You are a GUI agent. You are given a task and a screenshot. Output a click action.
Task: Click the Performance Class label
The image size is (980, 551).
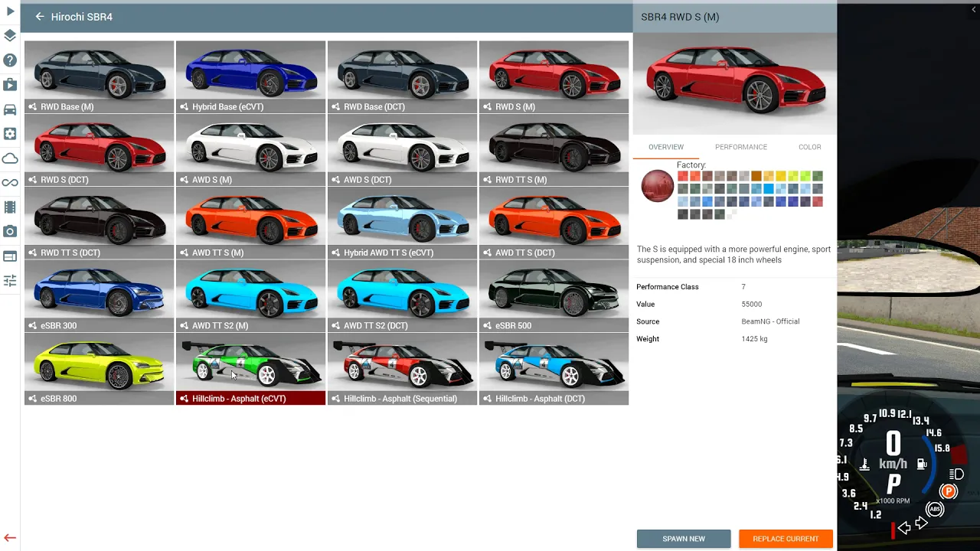click(668, 287)
